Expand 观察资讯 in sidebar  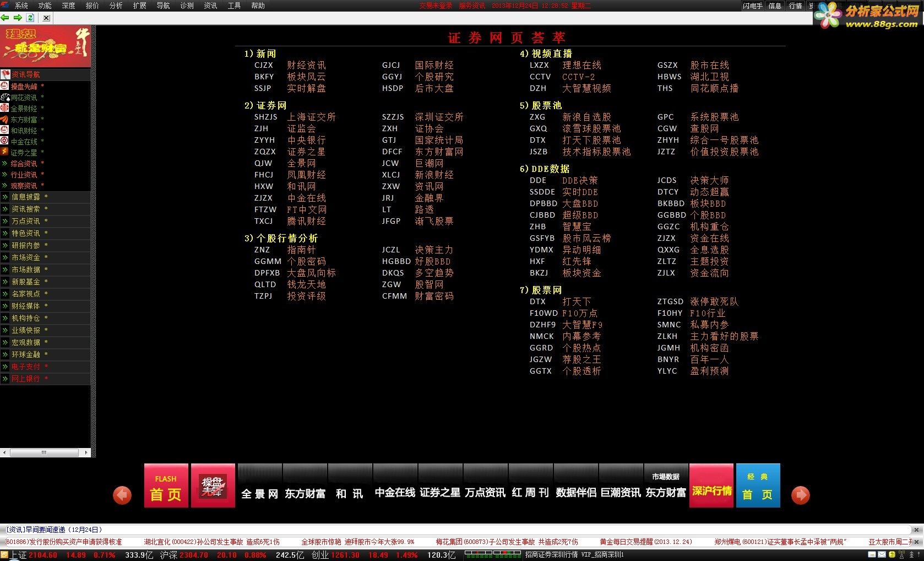click(x=24, y=186)
